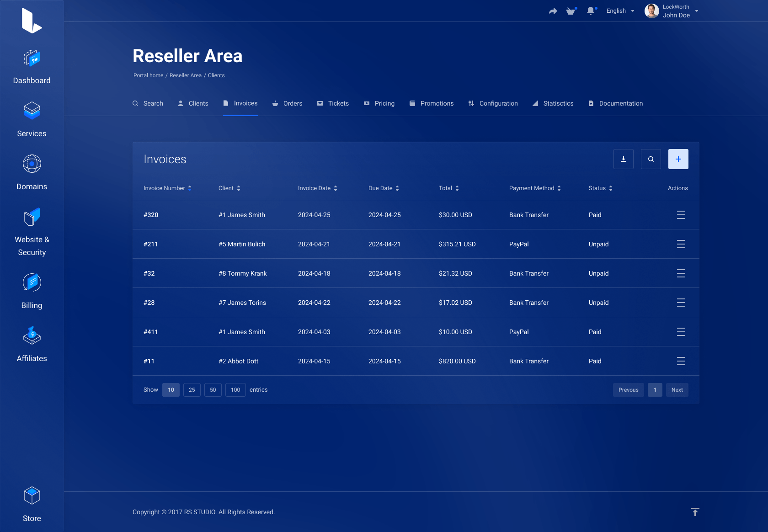Open invoice number #411

[x=151, y=332]
